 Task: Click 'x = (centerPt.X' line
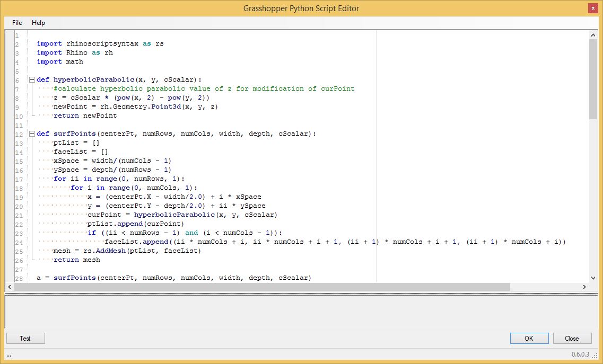pyautogui.click(x=174, y=197)
